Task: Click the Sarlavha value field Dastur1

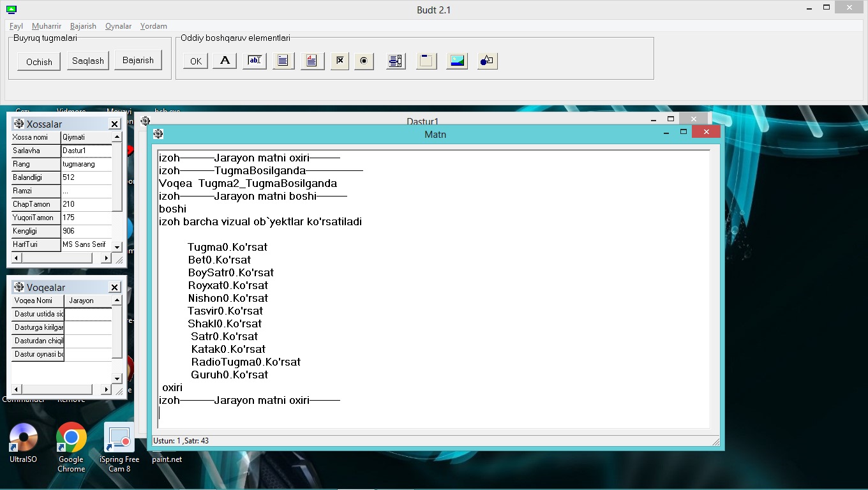Action: click(86, 151)
